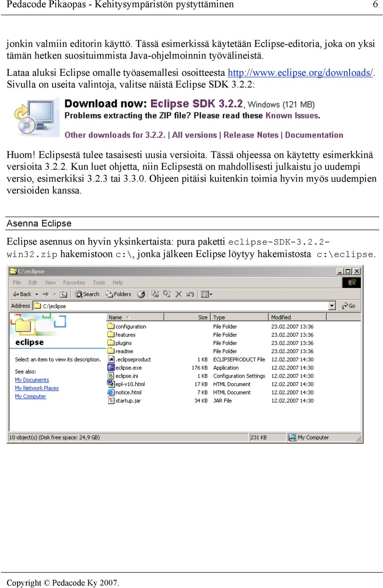
Task: Click the Go button
Action: (x=349, y=306)
